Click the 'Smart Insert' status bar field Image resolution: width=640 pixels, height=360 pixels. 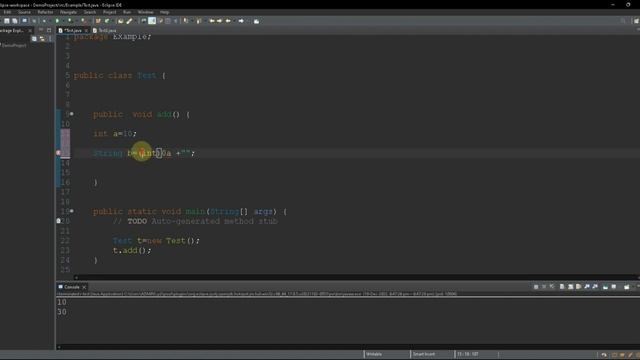click(424, 354)
